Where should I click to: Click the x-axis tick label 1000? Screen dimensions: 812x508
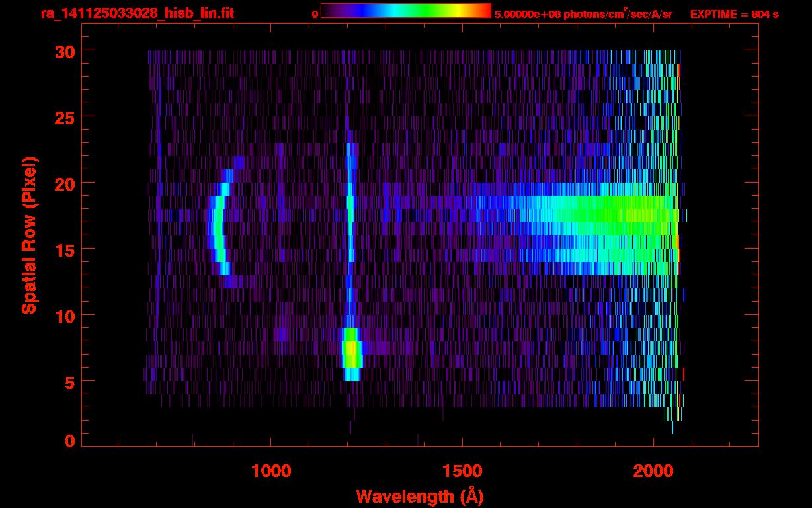point(271,470)
